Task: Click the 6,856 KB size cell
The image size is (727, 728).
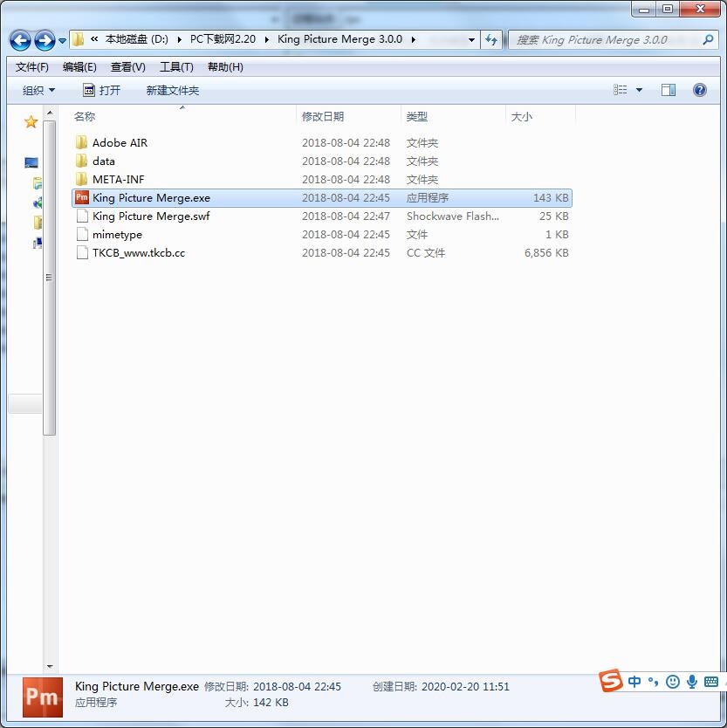Action: click(546, 252)
